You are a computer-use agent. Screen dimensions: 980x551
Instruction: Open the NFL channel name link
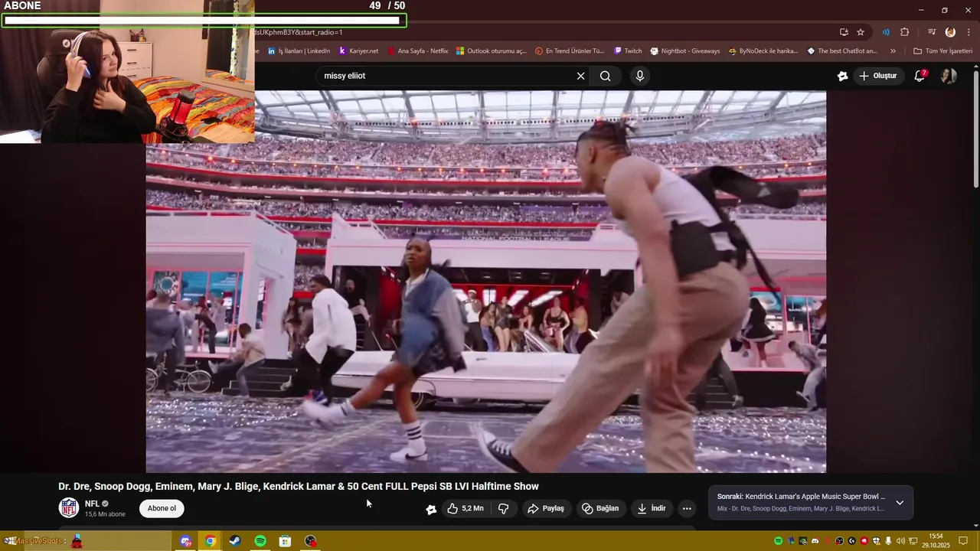click(93, 504)
